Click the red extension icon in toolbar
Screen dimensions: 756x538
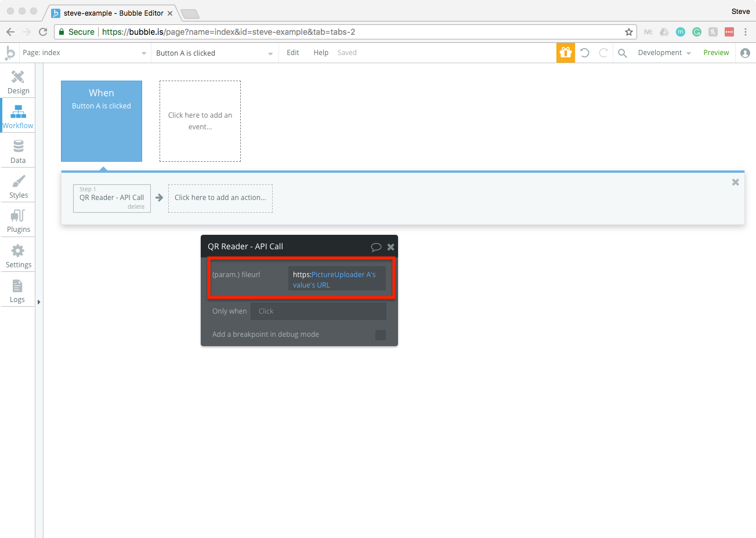click(x=729, y=32)
